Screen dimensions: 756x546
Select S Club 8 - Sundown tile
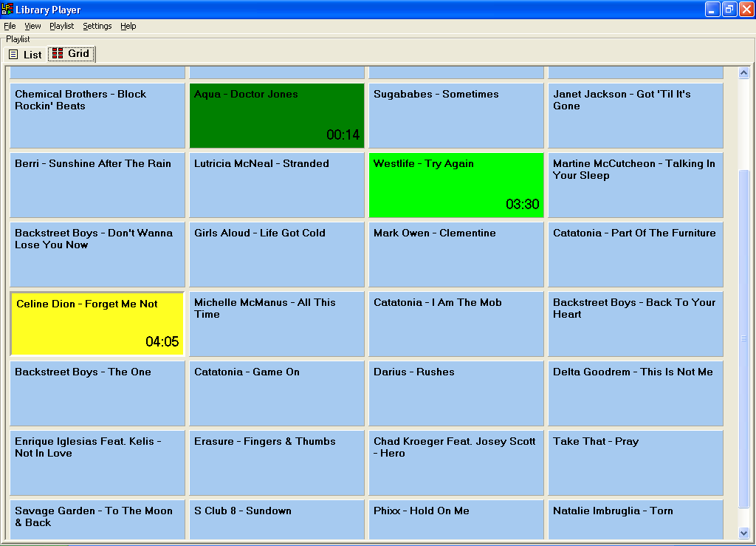(x=277, y=519)
